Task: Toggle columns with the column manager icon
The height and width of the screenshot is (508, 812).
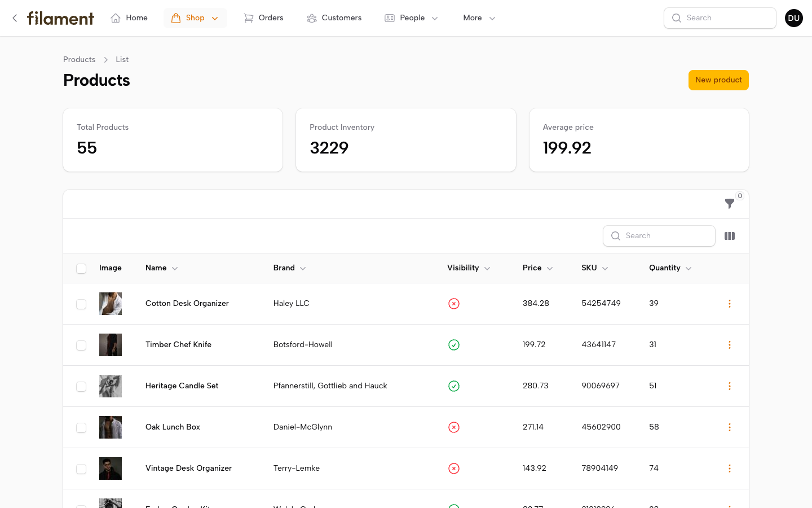Action: tap(730, 236)
